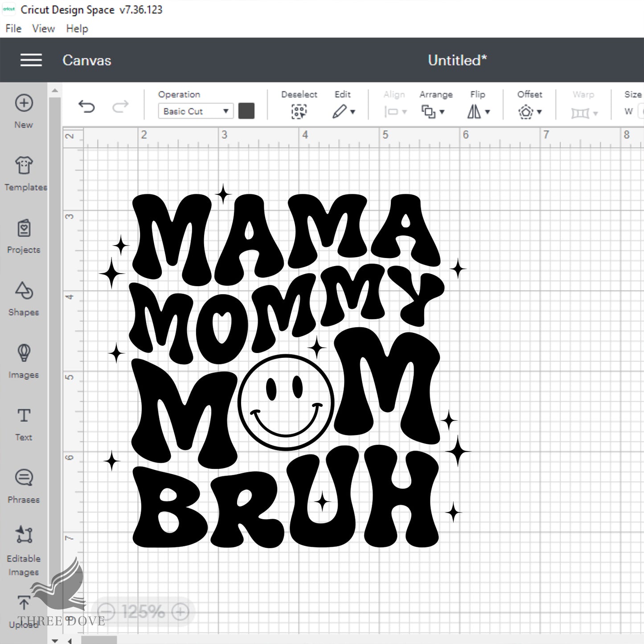Click the New project icon

click(x=24, y=103)
